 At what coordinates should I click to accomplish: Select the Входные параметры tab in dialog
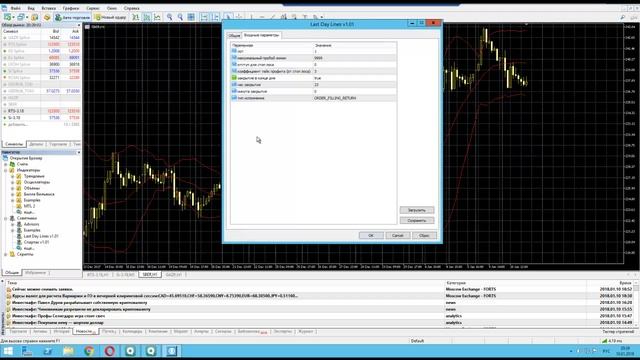click(x=261, y=35)
